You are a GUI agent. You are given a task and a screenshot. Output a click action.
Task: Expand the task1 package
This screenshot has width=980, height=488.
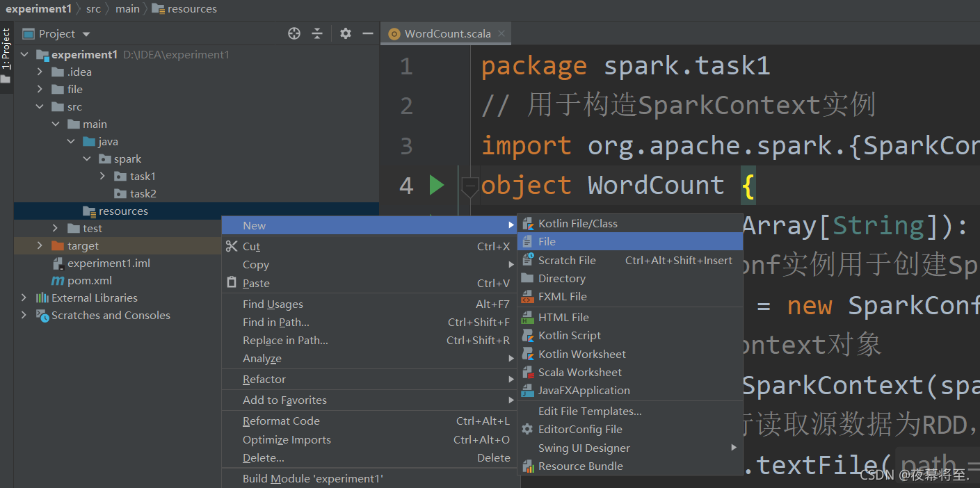pyautogui.click(x=102, y=177)
